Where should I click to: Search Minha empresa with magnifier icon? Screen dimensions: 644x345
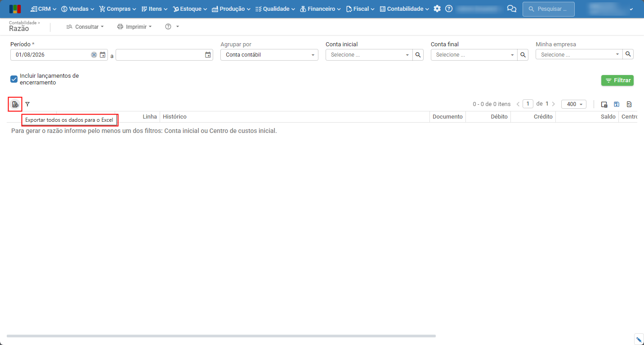coord(628,54)
